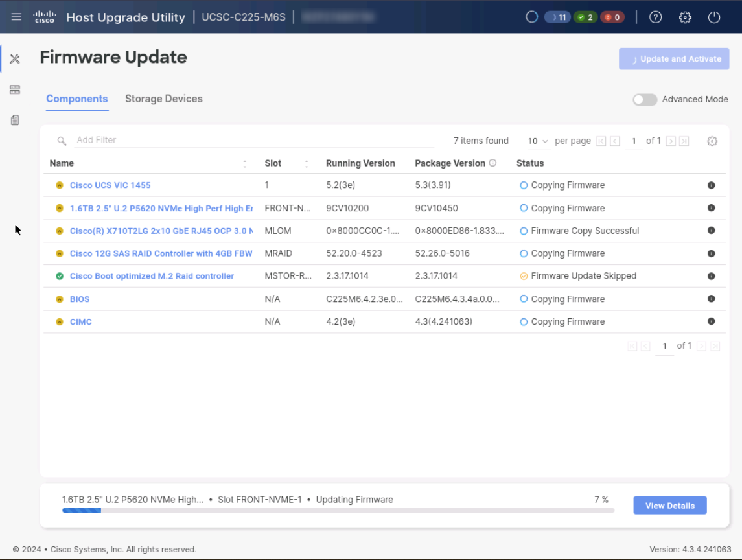The image size is (742, 560).
Task: Go to last page in bottom pager
Action: 715,346
